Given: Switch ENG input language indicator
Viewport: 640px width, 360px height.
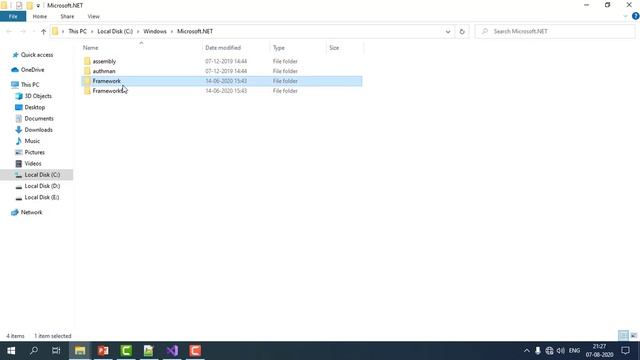Looking at the screenshot, I should point(574,351).
